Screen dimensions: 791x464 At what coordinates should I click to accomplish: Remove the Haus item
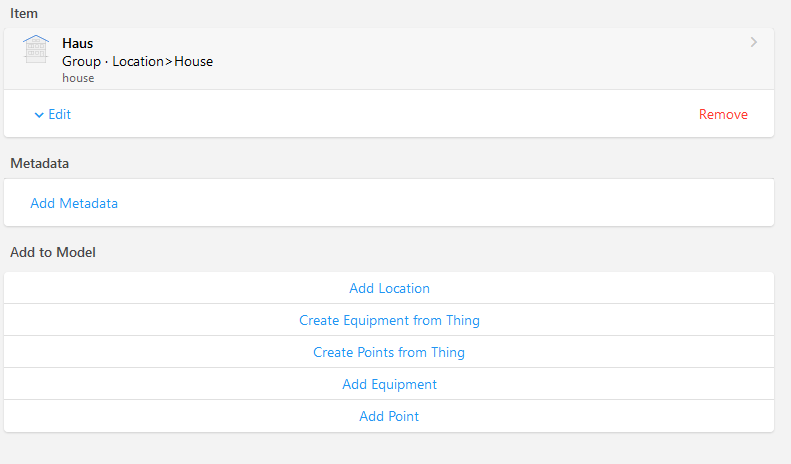(723, 115)
